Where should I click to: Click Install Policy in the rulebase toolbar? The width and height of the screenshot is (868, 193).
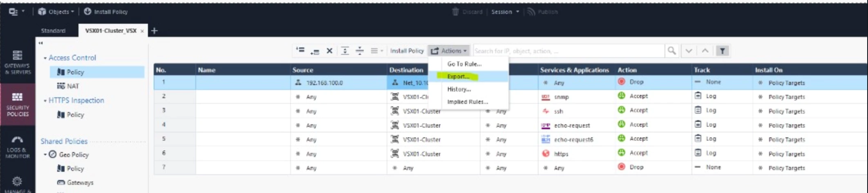point(407,51)
